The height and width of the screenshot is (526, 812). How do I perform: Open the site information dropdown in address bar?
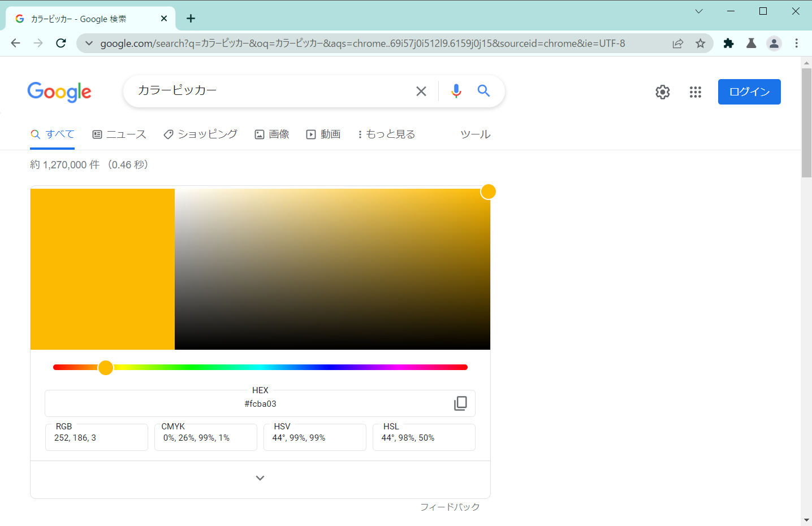click(x=88, y=43)
